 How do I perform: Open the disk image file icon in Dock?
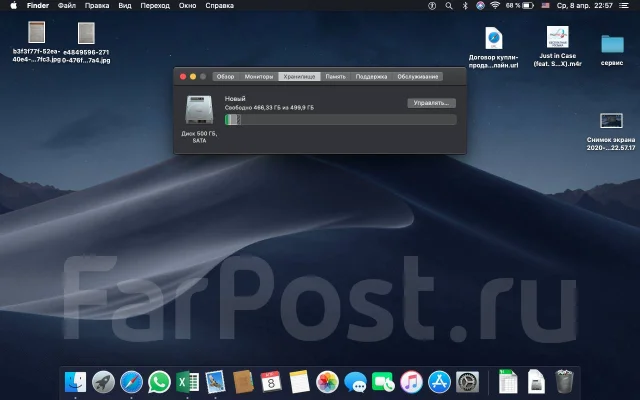coord(536,382)
